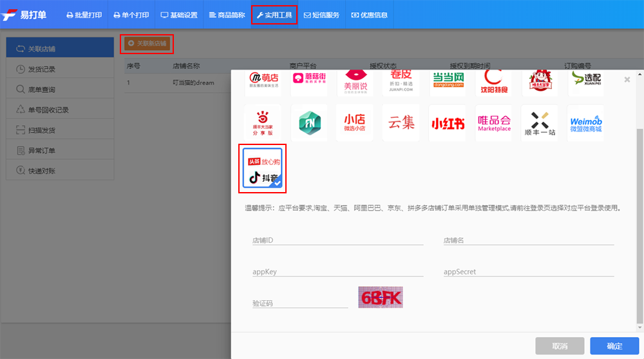Select the 蘑菇街 platform icon
This screenshot has width=644, height=359.
click(x=309, y=82)
